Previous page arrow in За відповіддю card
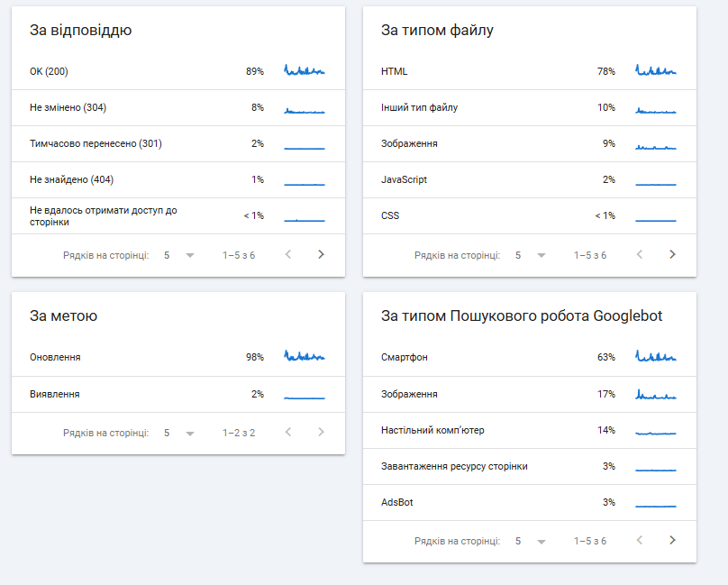Screen dimensions: 728x585 288,255
